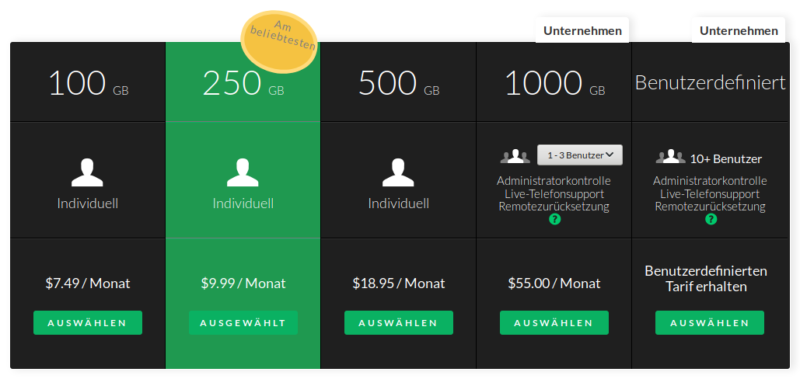Click Administratorkontrolle in the 1000 GB plan

tap(554, 181)
